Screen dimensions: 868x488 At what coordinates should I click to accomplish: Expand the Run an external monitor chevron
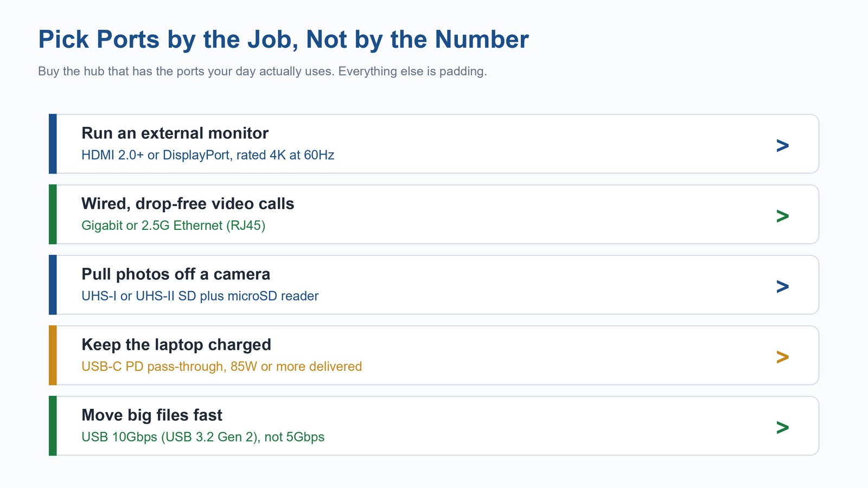coord(782,145)
